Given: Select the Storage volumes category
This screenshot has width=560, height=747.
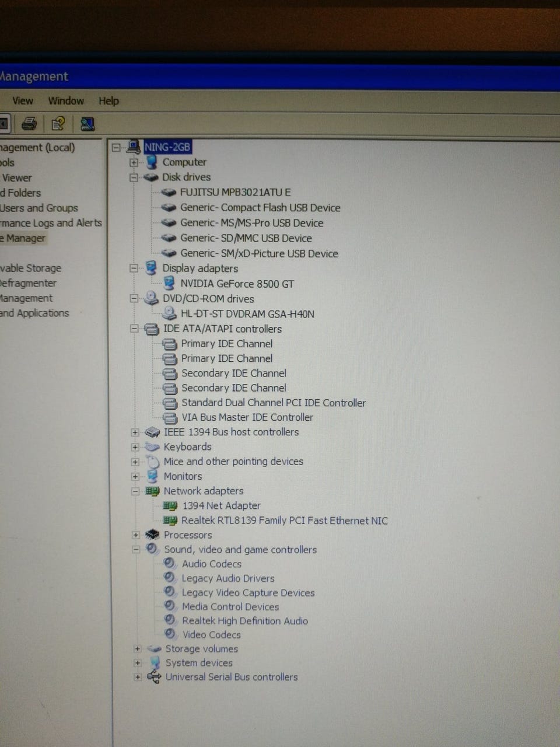Looking at the screenshot, I should coord(202,649).
